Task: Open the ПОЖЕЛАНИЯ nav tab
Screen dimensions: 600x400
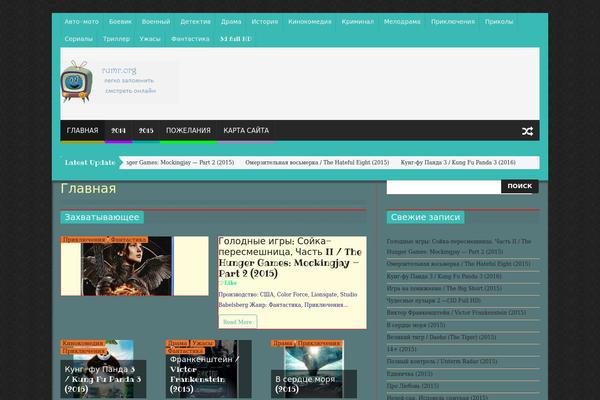Action: [x=188, y=131]
